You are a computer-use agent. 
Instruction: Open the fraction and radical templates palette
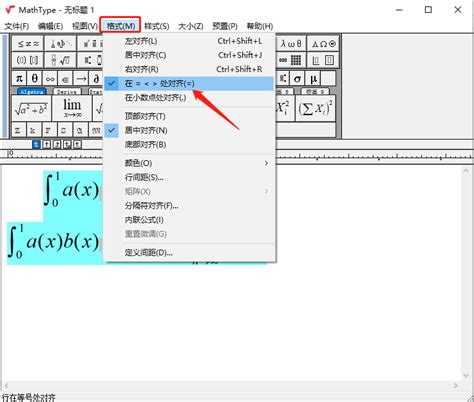(61, 60)
